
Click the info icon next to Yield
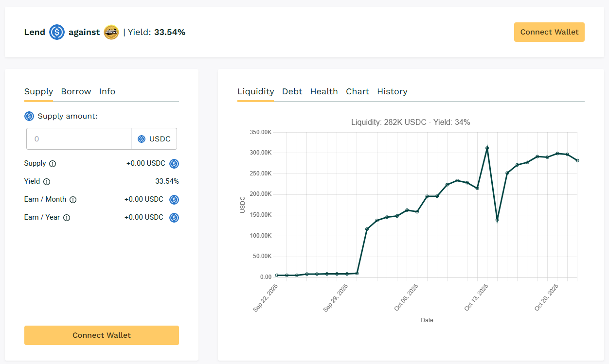47,182
